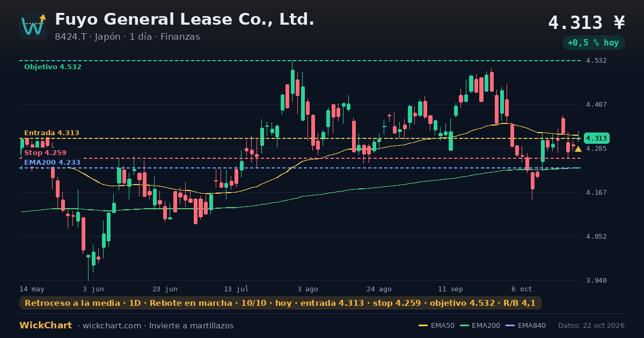Click the EMA840 legend text

532,326
